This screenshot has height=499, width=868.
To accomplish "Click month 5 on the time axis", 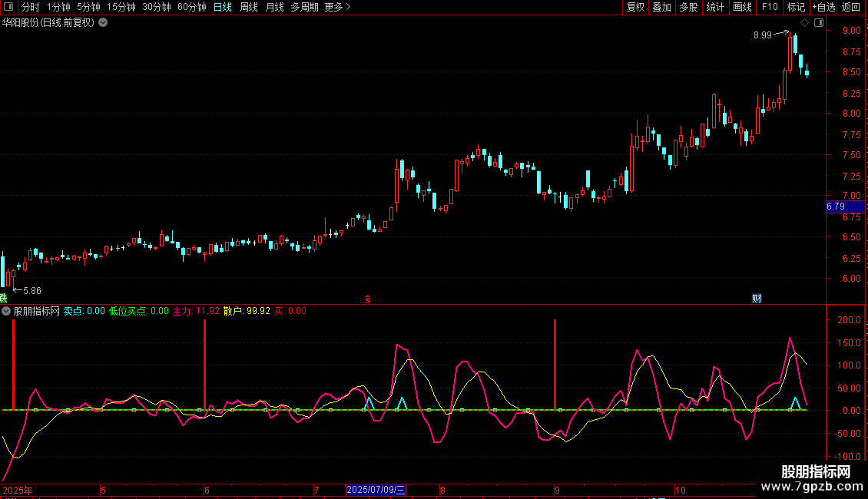I will pyautogui.click(x=103, y=490).
